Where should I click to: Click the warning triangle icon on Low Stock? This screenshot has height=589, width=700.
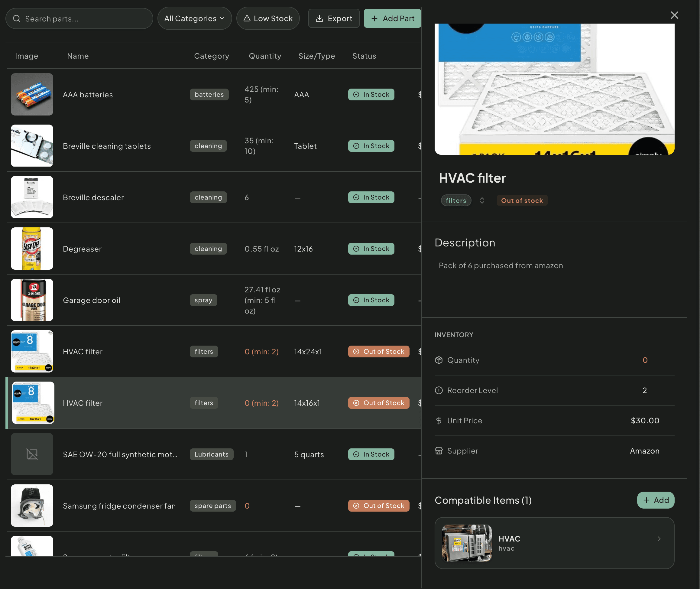pyautogui.click(x=247, y=18)
